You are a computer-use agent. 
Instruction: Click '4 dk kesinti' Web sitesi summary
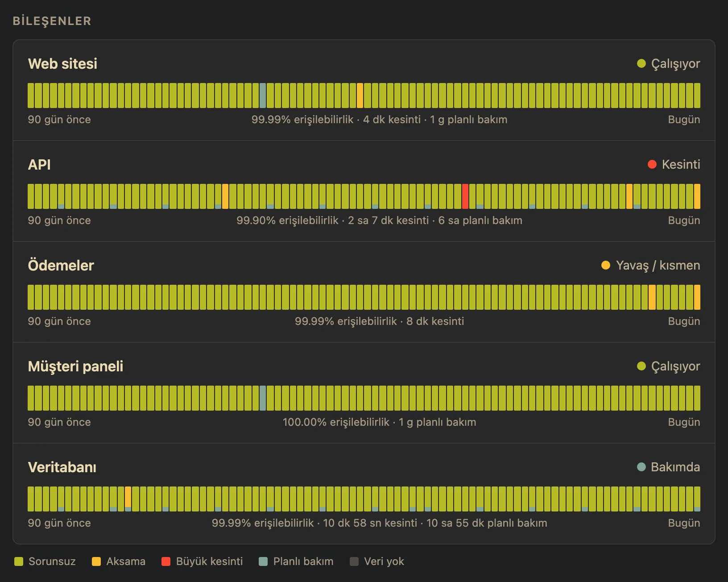point(392,120)
